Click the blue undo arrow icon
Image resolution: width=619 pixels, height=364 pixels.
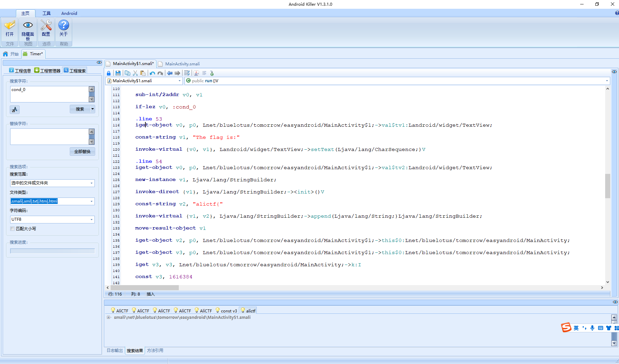coord(152,73)
